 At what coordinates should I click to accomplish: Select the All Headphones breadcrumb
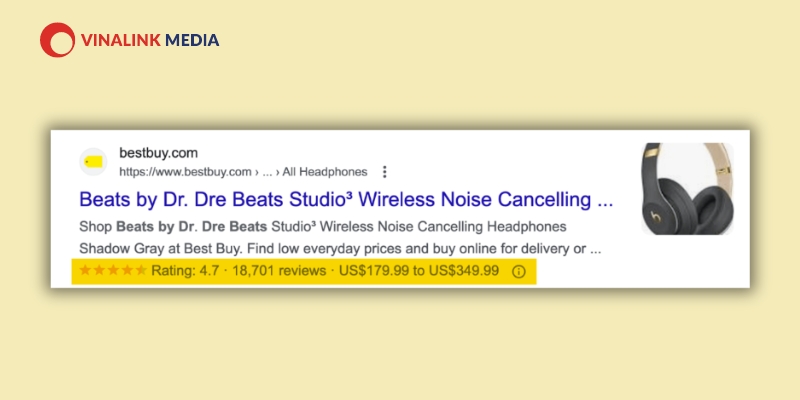pyautogui.click(x=325, y=172)
